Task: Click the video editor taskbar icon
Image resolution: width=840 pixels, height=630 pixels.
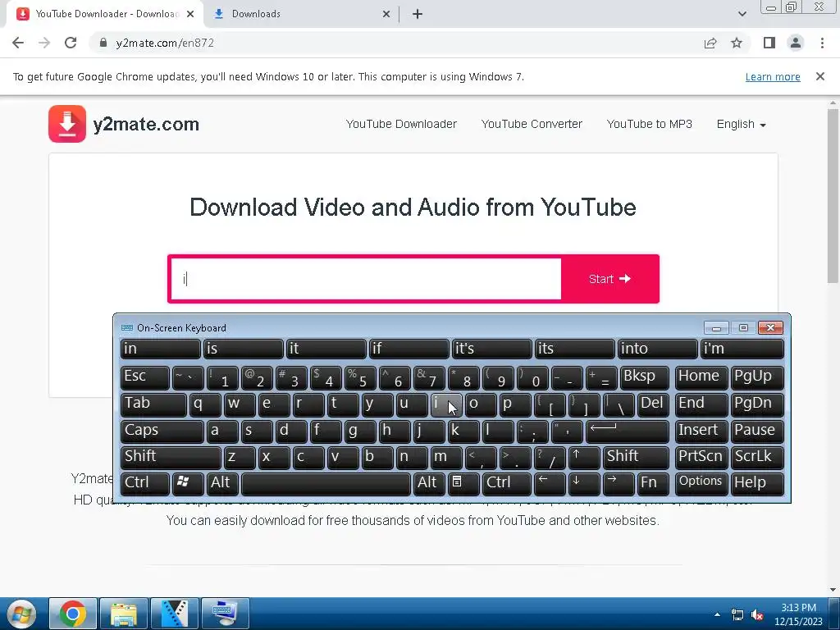Action: pos(175,614)
